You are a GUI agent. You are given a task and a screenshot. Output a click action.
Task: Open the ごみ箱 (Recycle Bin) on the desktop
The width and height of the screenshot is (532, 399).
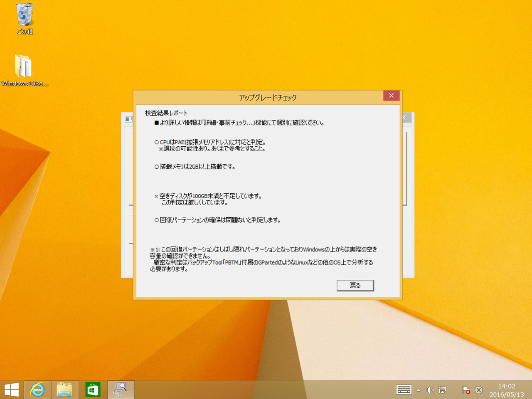(x=24, y=15)
